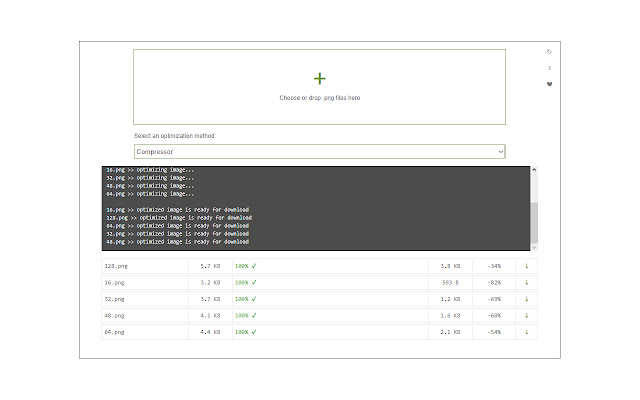Click the log scrollbar up arrow
Image resolution: width=640 pixels, height=400 pixels.
tap(534, 170)
